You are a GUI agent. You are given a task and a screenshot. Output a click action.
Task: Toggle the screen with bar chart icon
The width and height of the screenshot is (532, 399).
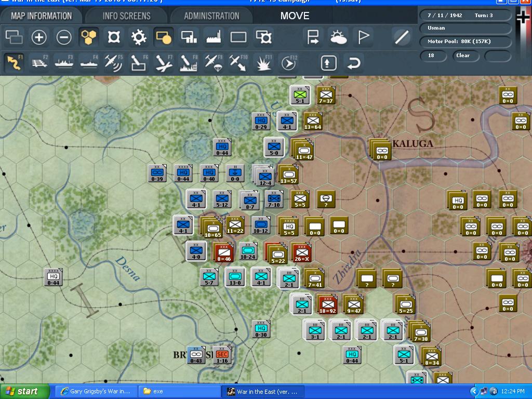(x=189, y=37)
